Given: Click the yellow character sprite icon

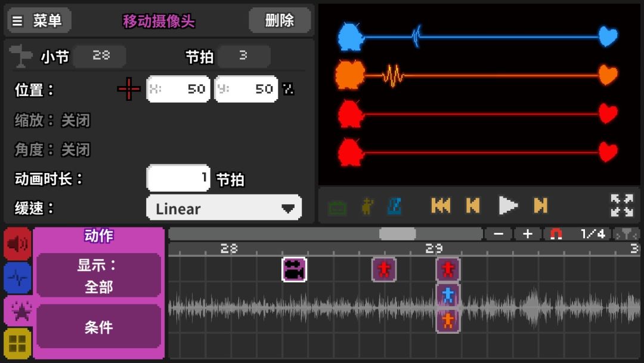Looking at the screenshot, I should (367, 205).
